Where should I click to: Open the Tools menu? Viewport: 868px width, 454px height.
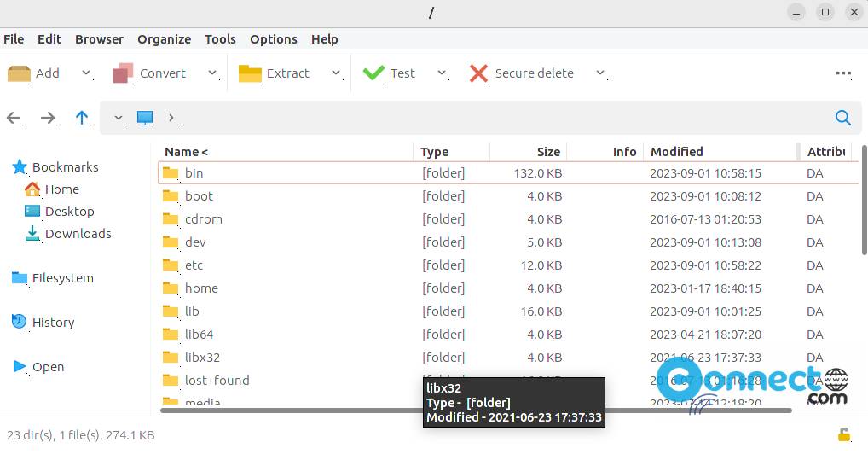tap(220, 38)
